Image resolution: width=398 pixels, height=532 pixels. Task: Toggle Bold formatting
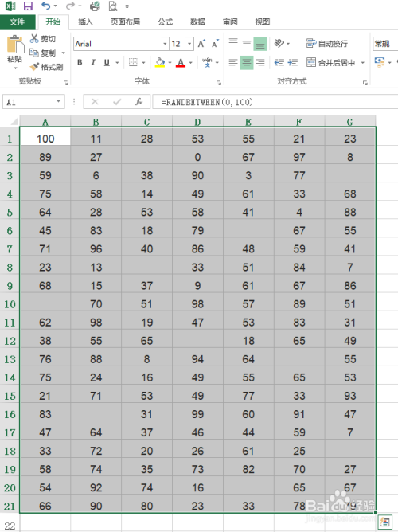point(80,62)
